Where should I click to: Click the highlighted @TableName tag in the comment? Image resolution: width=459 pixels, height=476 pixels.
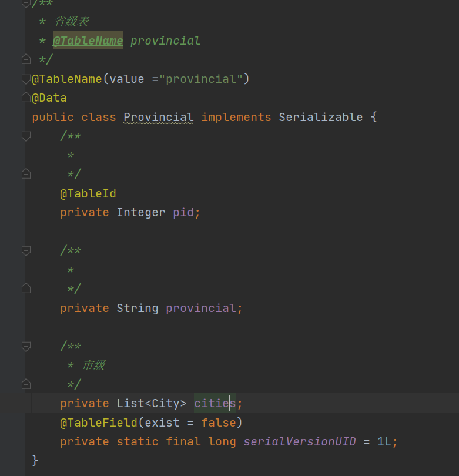(x=88, y=41)
